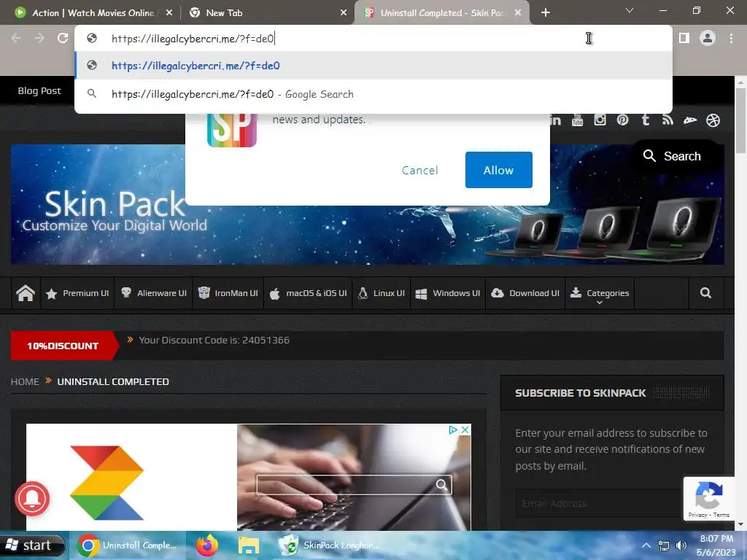This screenshot has height=560, width=747.
Task: Select the Uninstall Completed Skin Pack tab
Action: point(441,13)
